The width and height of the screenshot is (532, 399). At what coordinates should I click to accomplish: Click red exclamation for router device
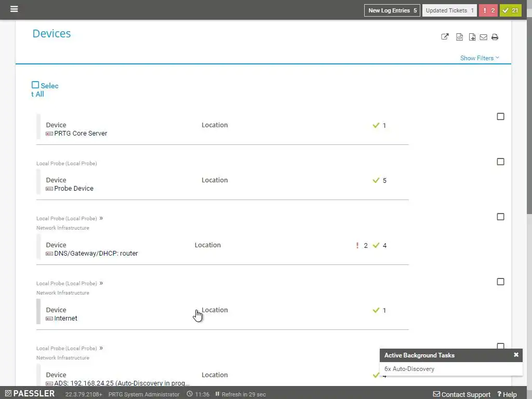click(357, 245)
